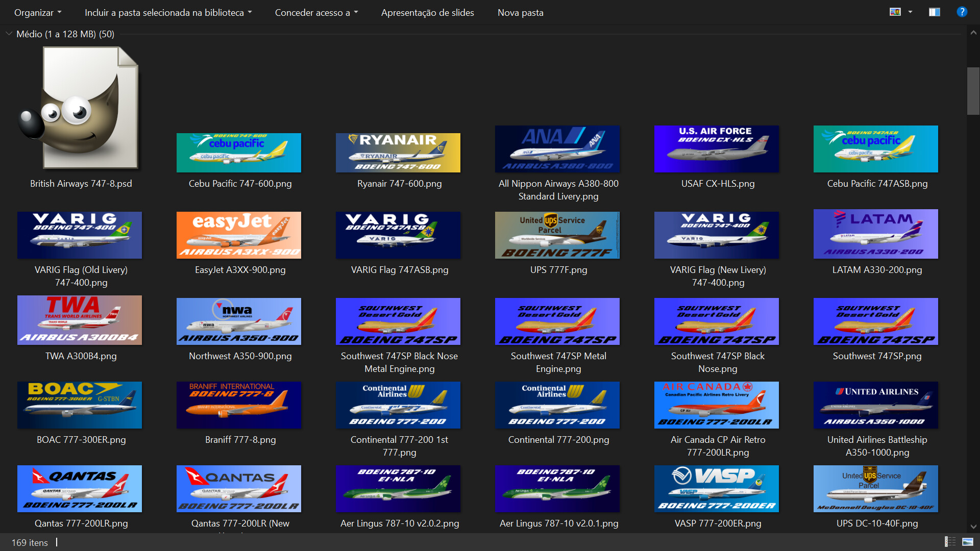Select UPS 777F.png thumbnail
Viewport: 980px width, 551px height.
[557, 235]
